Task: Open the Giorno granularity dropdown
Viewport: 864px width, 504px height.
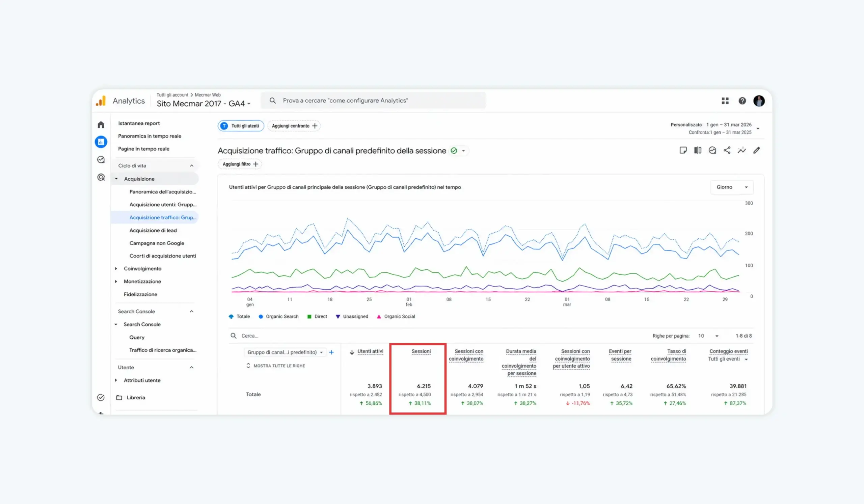Action: [x=732, y=187]
